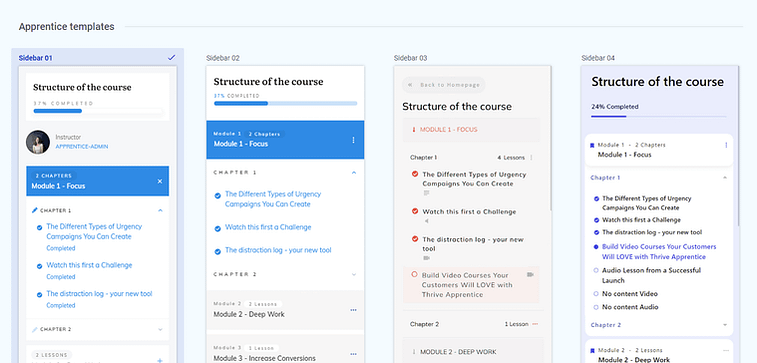The height and width of the screenshot is (363, 757).
Task: Click the pencil icon beside Chapter 1
Action: tap(34, 210)
